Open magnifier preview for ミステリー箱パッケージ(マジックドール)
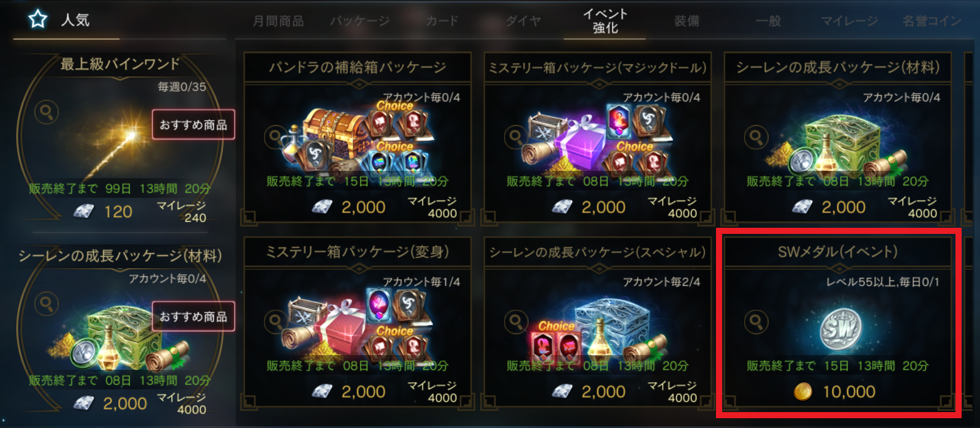The height and width of the screenshot is (428, 980). click(516, 137)
